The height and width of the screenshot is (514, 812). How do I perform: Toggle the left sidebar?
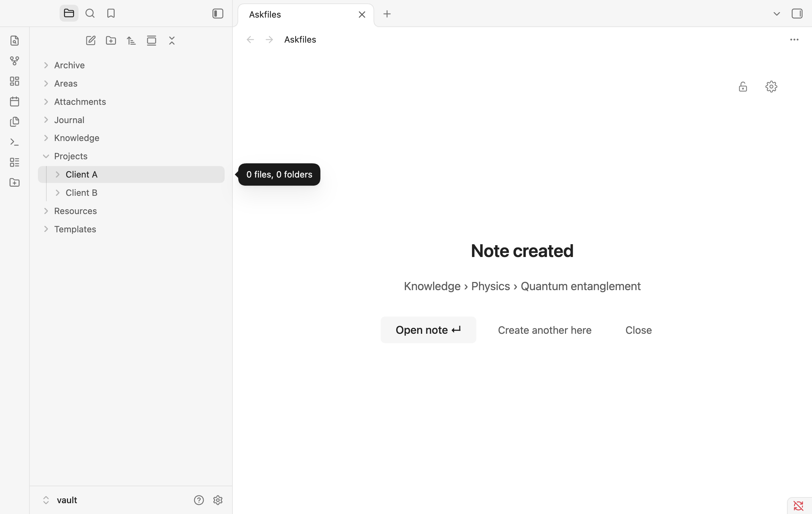pyautogui.click(x=218, y=14)
